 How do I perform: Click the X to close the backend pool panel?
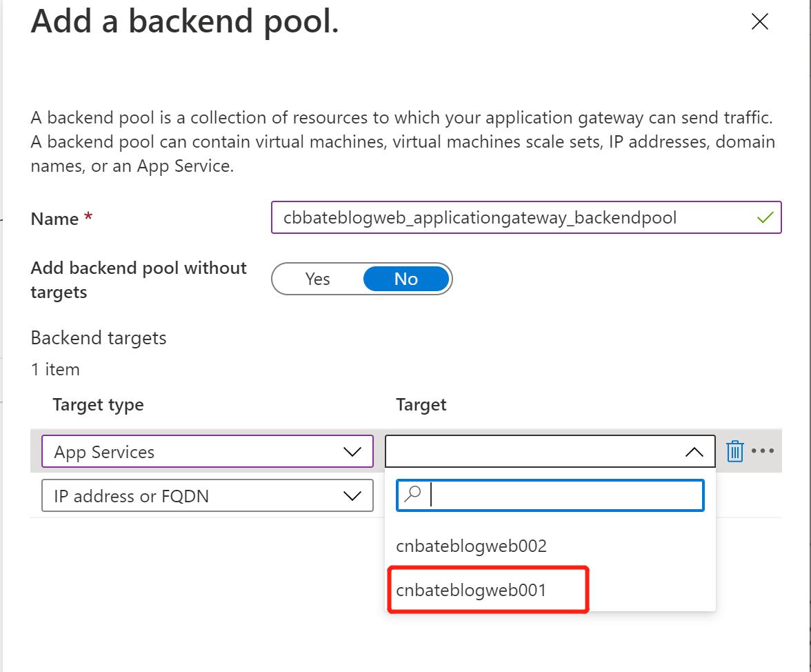click(x=759, y=21)
